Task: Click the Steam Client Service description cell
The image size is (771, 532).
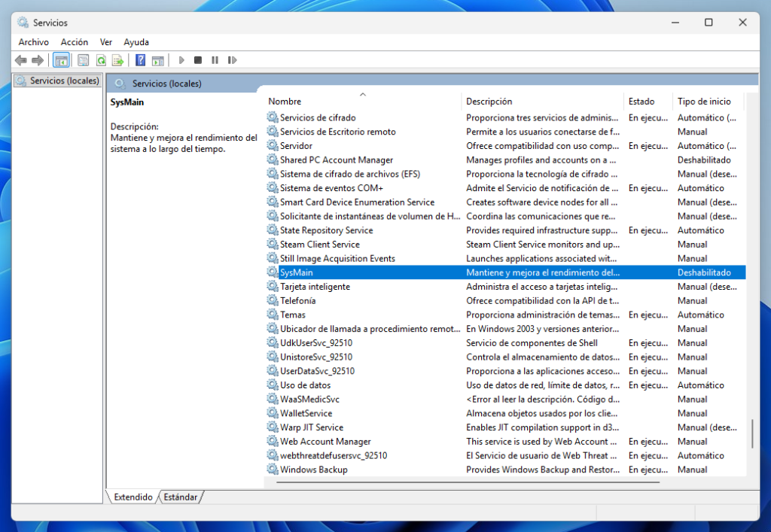Action: pos(543,244)
